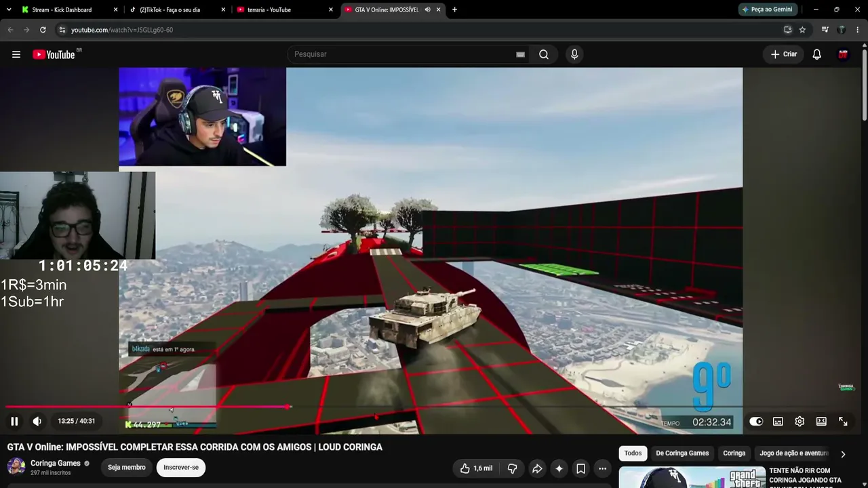Screen dimensions: 868x488
Task: Open the on-screen keyboard in search box
Action: click(520, 54)
